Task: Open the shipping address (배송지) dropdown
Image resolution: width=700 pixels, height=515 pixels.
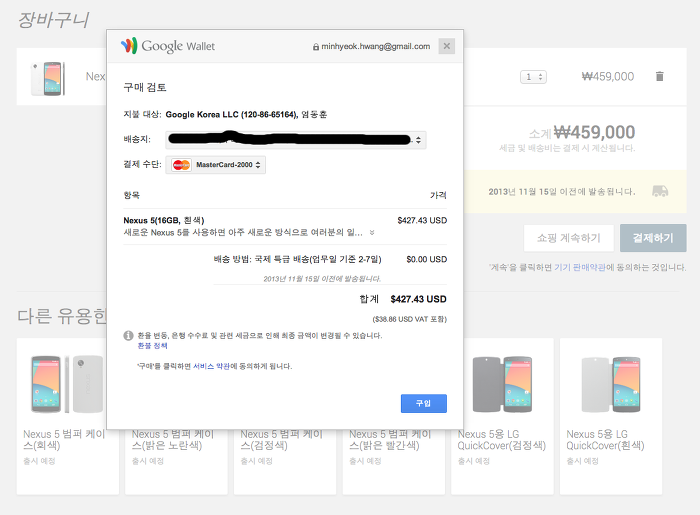Action: pyautogui.click(x=296, y=140)
